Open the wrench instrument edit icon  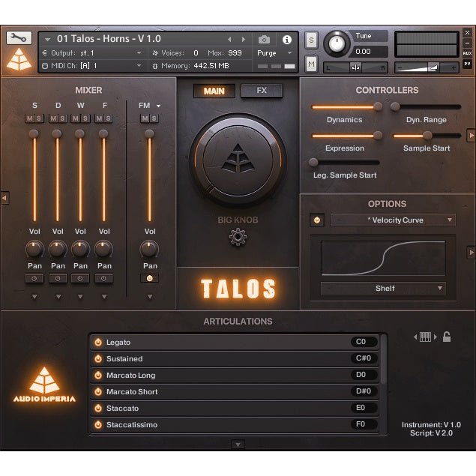click(19, 38)
